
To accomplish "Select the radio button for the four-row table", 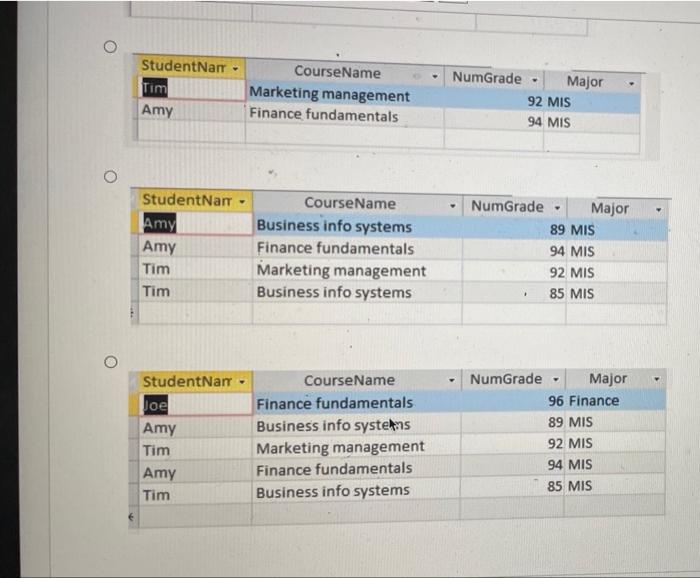I will (x=110, y=177).
